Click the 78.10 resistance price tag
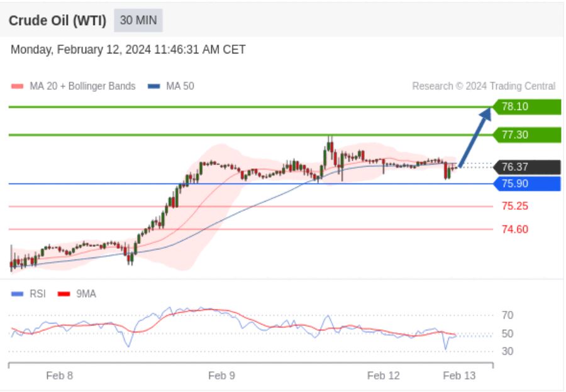Viewport: 566px width, 392px height. point(527,107)
